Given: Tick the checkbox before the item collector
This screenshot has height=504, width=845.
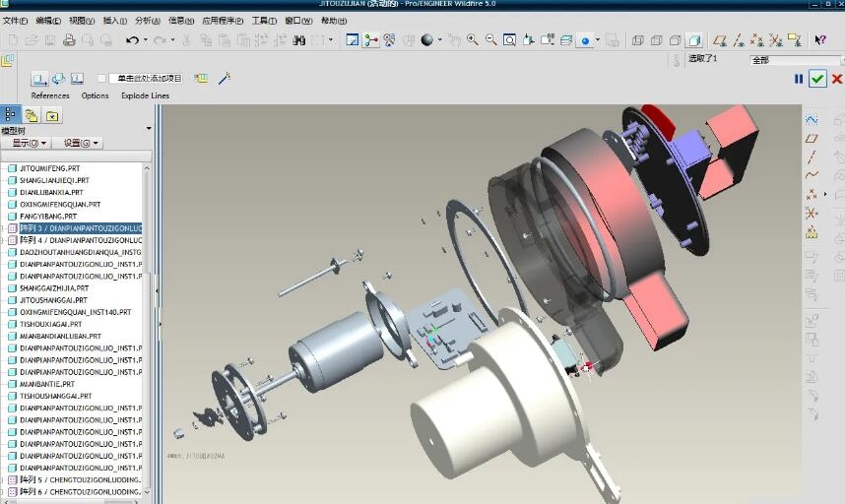Looking at the screenshot, I should [101, 79].
